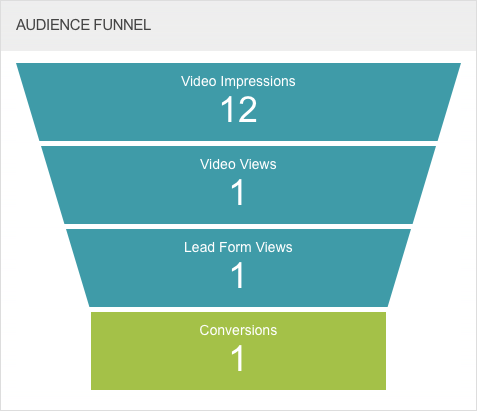Click left edge of Video Impressions trapezoid
The height and width of the screenshot is (411, 477).
tap(43, 102)
